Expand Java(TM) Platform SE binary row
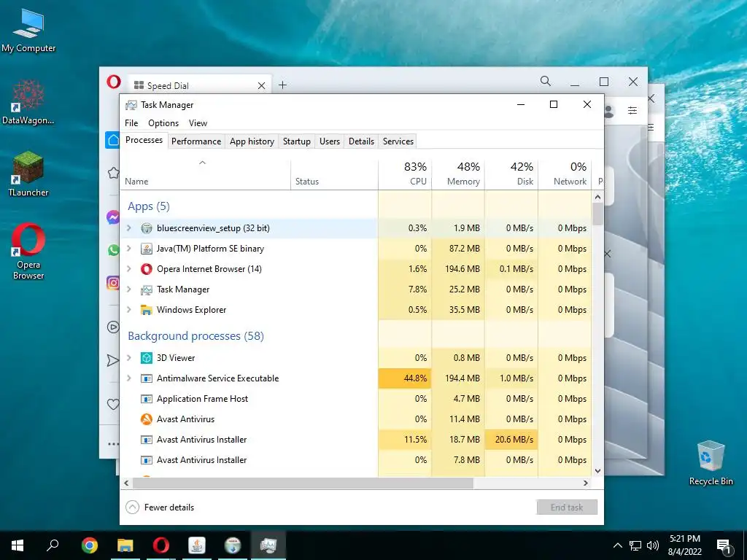The height and width of the screenshot is (560, 747). [128, 249]
